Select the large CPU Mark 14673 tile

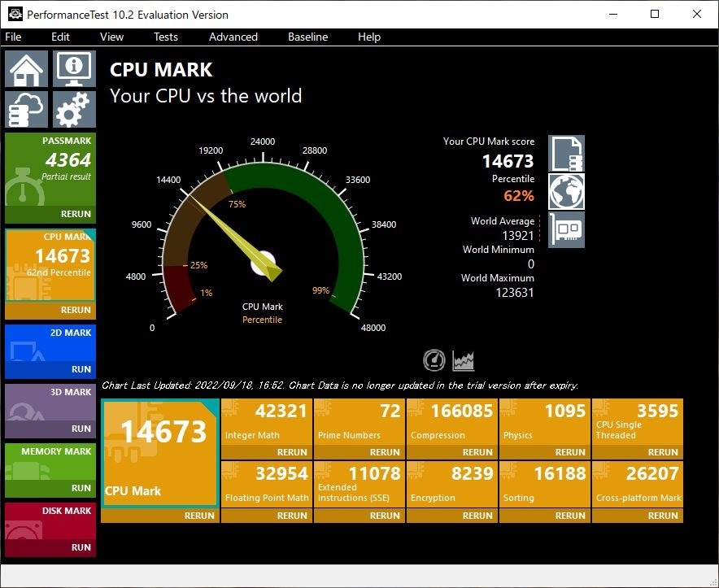(x=160, y=453)
